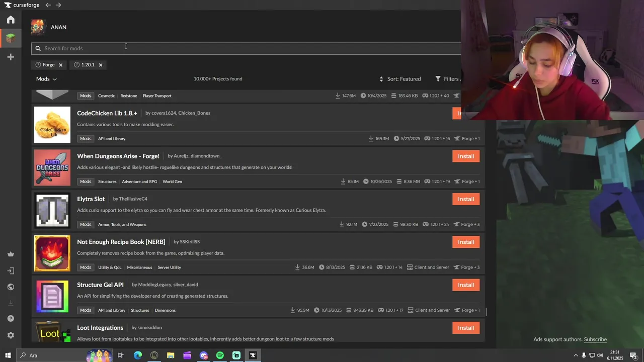Open When Dungeons Arise title link

click(x=118, y=156)
